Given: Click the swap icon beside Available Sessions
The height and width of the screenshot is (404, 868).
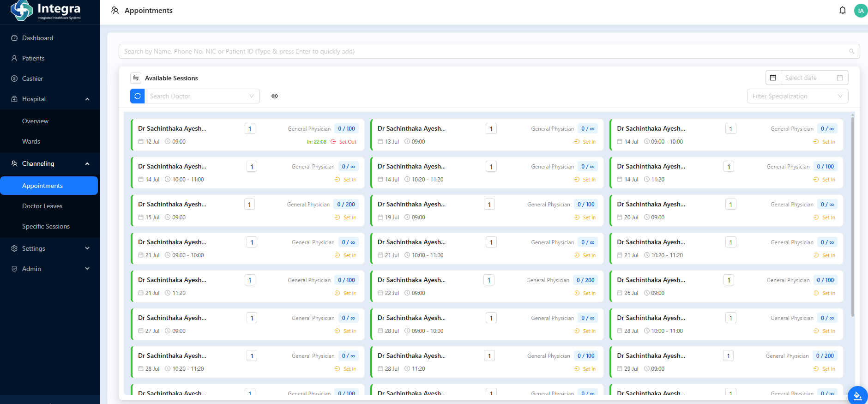Looking at the screenshot, I should [x=136, y=78].
